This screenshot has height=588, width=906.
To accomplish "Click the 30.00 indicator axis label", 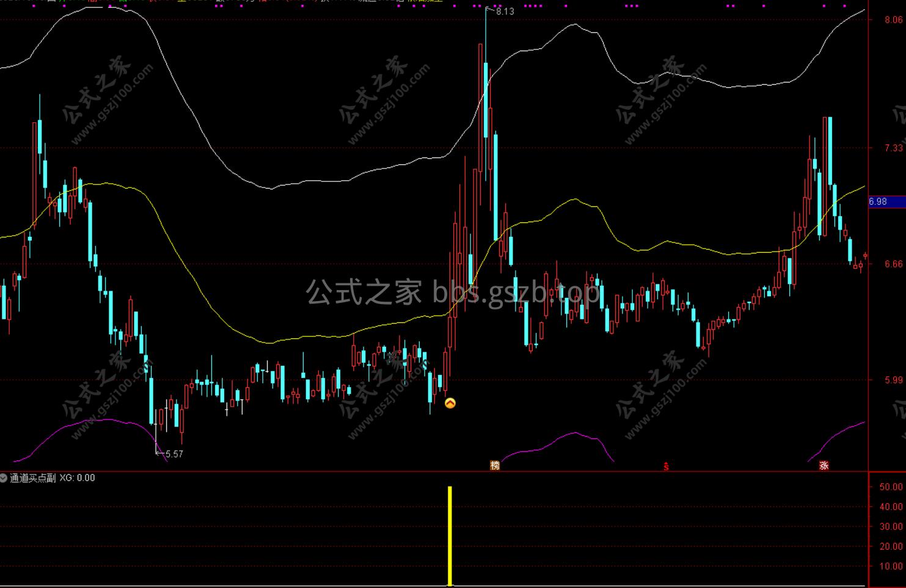I will [x=891, y=526].
